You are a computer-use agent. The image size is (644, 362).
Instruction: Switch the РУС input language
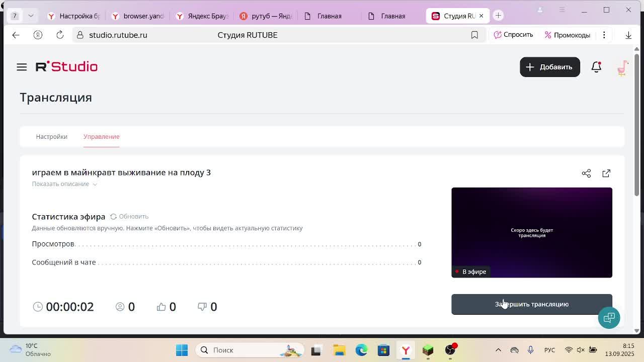click(549, 350)
